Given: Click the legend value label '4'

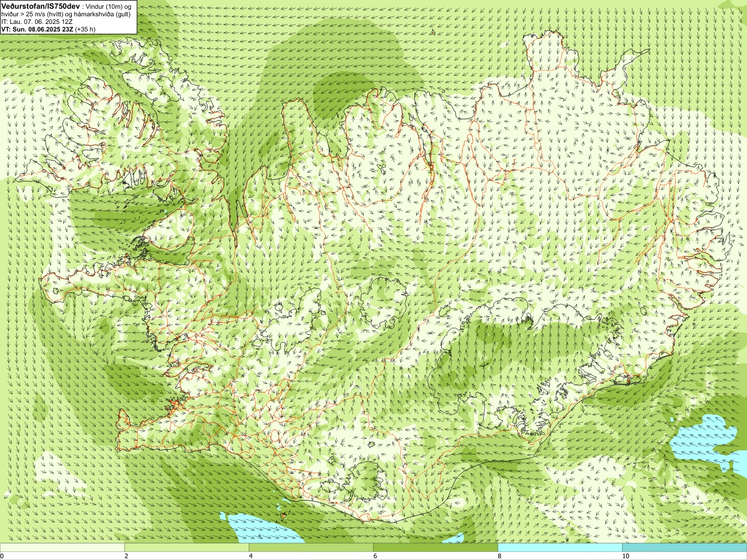Looking at the screenshot, I should [250, 556].
